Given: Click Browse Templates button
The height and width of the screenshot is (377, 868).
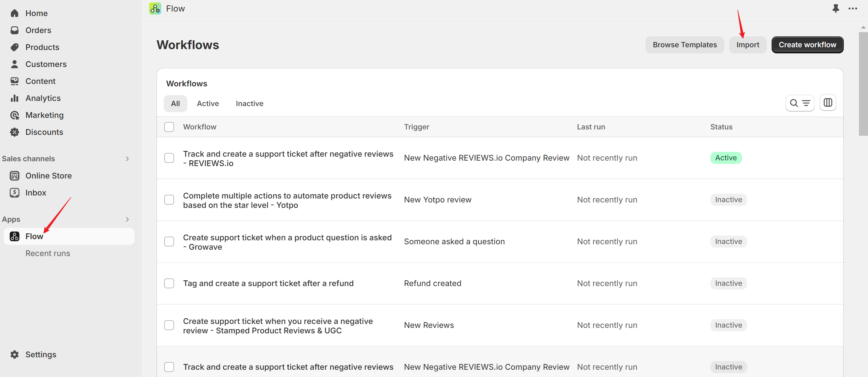Looking at the screenshot, I should point(684,45).
